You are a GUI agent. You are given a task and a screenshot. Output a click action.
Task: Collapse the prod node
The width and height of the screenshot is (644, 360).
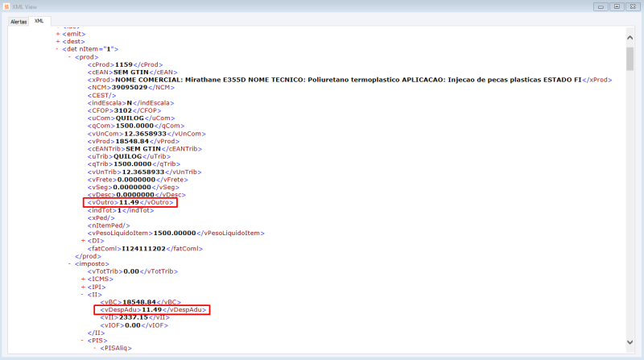[70, 57]
